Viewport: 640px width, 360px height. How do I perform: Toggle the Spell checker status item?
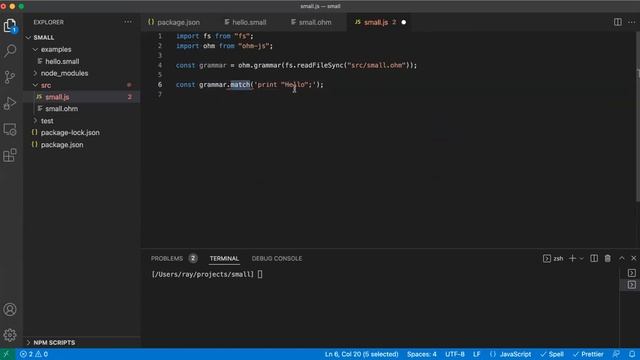552,354
